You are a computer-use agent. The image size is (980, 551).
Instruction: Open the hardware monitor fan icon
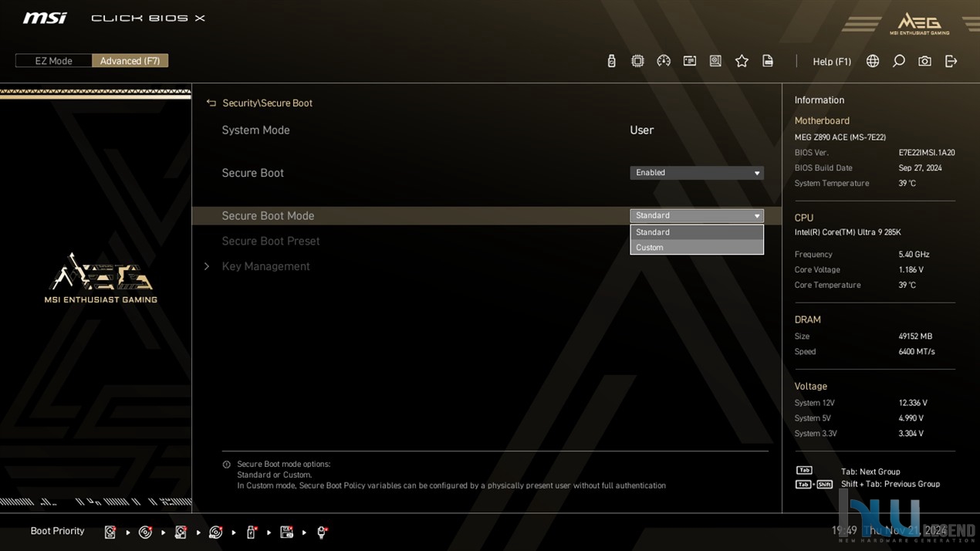(x=715, y=61)
